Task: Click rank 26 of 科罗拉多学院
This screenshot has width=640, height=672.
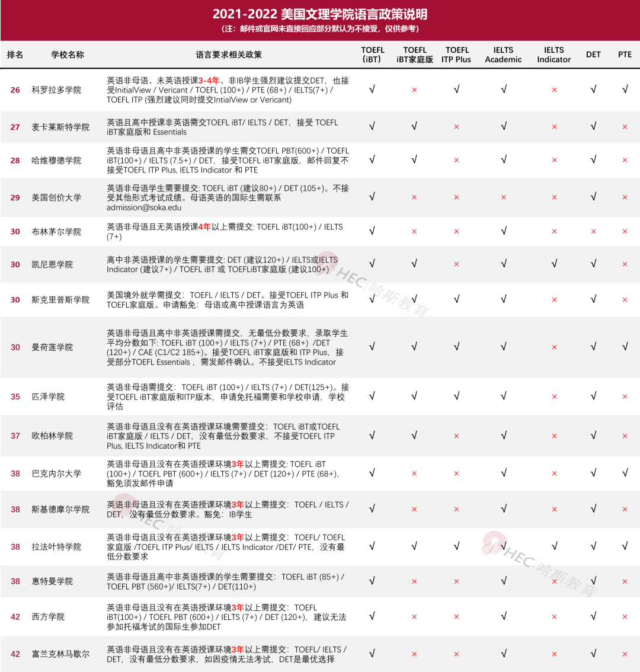Action: pyautogui.click(x=15, y=90)
